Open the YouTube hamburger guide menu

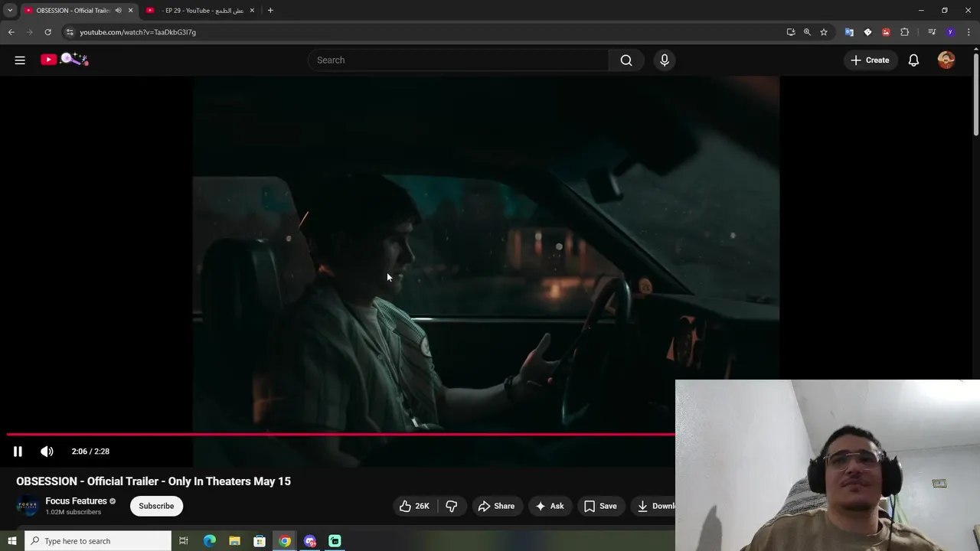pos(20,60)
